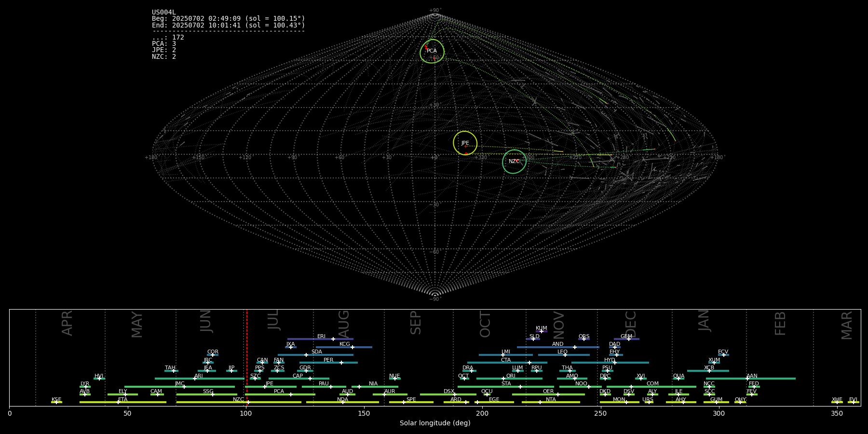Select the SDA shower bar label
This screenshot has width=868, height=434.
(317, 352)
